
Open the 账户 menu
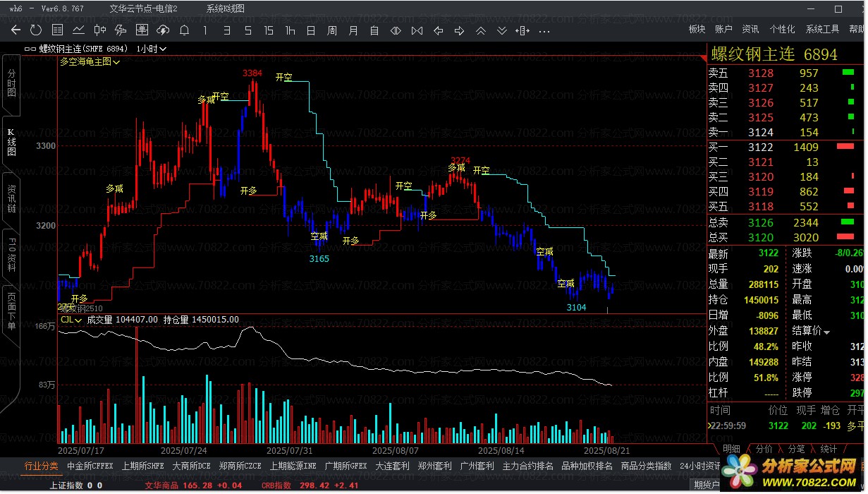(723, 30)
